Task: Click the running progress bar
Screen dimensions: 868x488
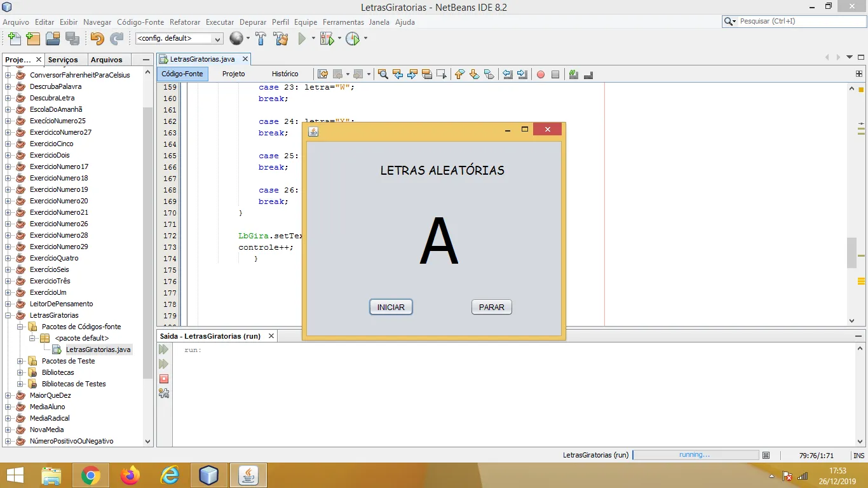Action: coord(695,455)
